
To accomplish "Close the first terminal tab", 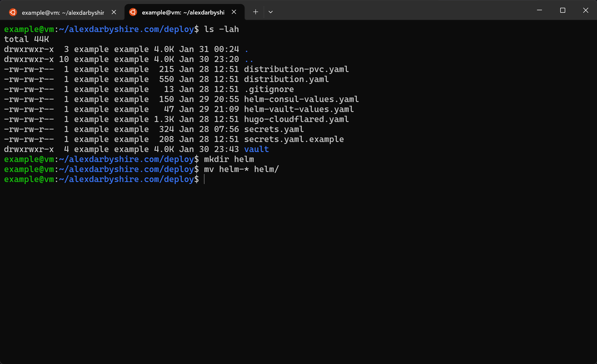I will point(114,12).
